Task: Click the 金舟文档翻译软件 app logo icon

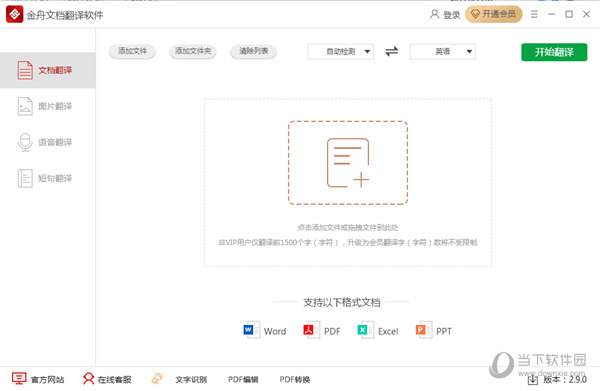Action: (15, 15)
